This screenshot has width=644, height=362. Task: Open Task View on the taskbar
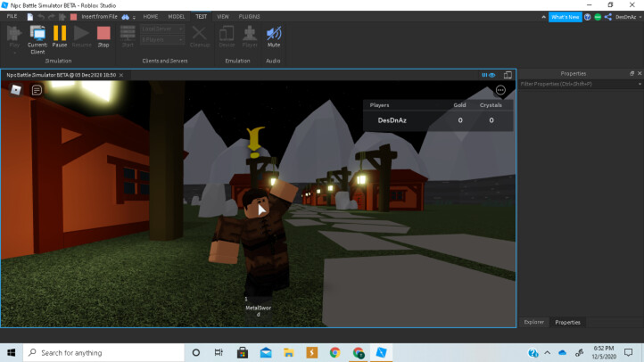[x=219, y=352]
